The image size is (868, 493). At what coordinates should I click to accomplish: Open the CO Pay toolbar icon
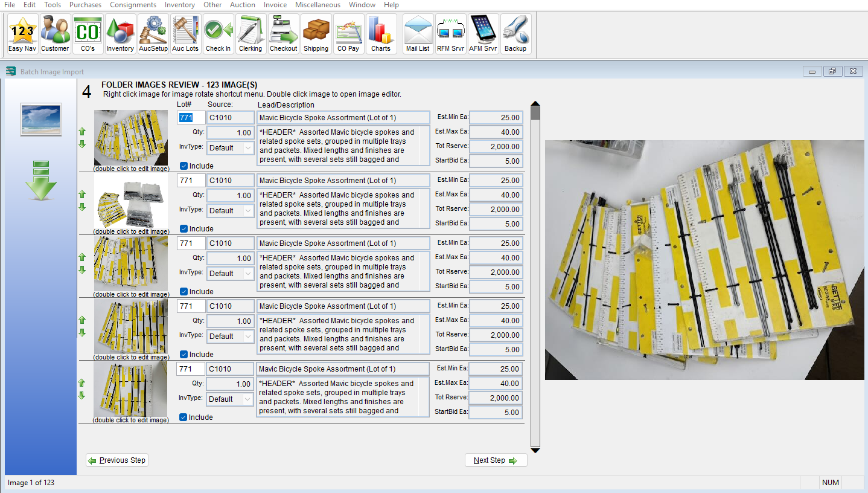348,34
